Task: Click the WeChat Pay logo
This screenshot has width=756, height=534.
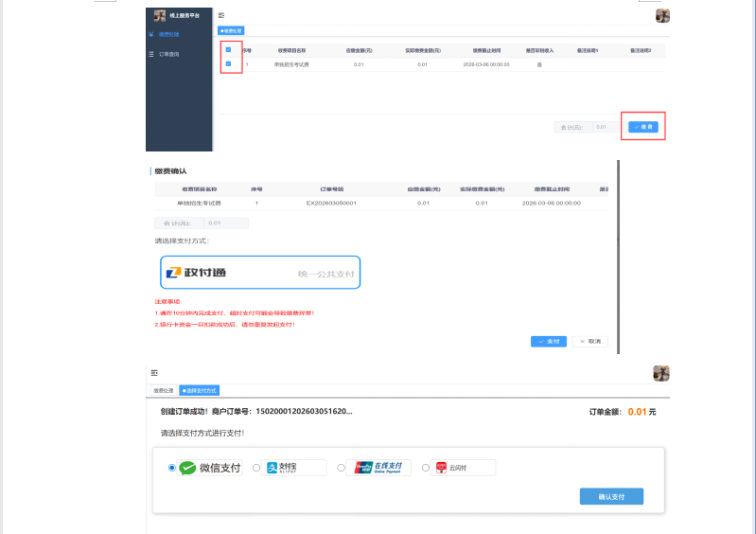Action: coord(210,468)
